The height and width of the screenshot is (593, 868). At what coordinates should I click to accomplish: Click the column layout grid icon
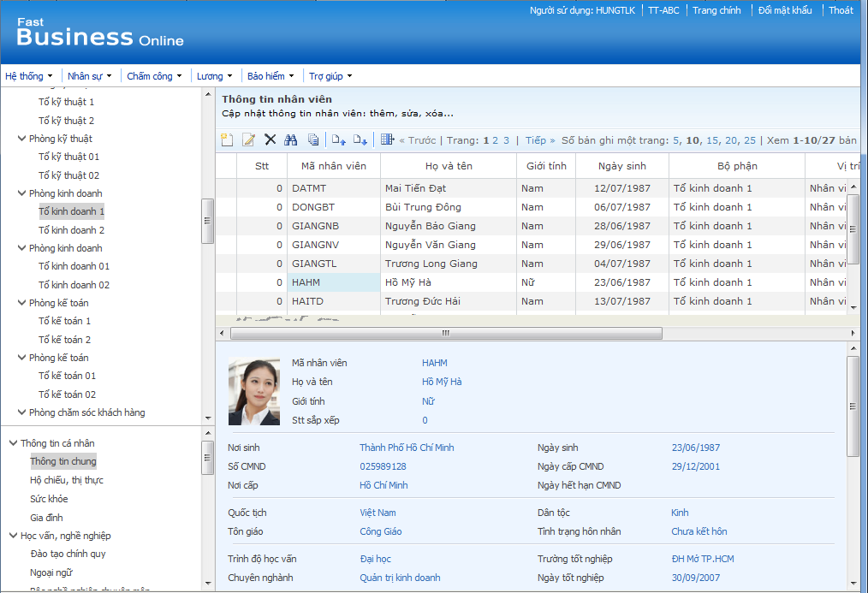[385, 139]
